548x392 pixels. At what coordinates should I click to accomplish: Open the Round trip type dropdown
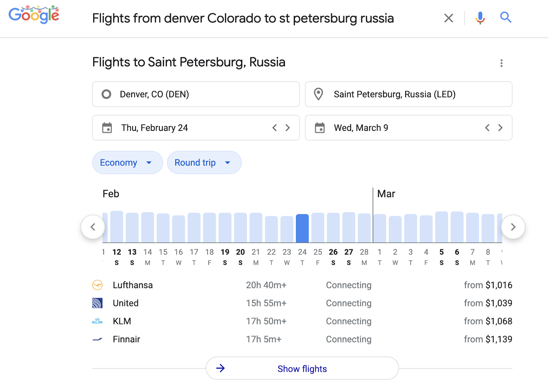point(204,162)
